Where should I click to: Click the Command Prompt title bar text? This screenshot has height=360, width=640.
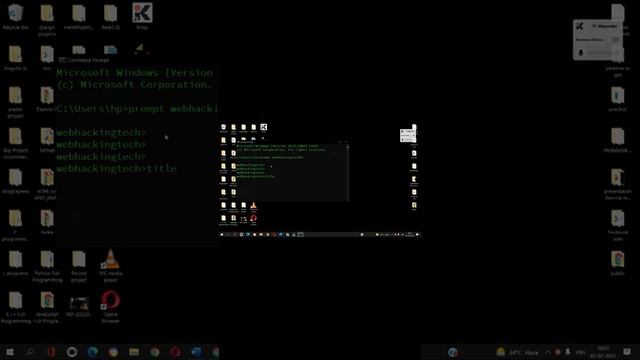click(x=88, y=60)
